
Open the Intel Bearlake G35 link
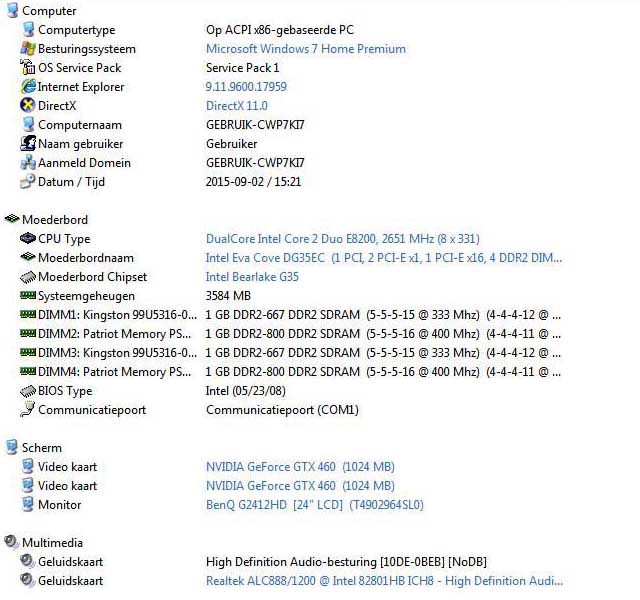tap(252, 277)
